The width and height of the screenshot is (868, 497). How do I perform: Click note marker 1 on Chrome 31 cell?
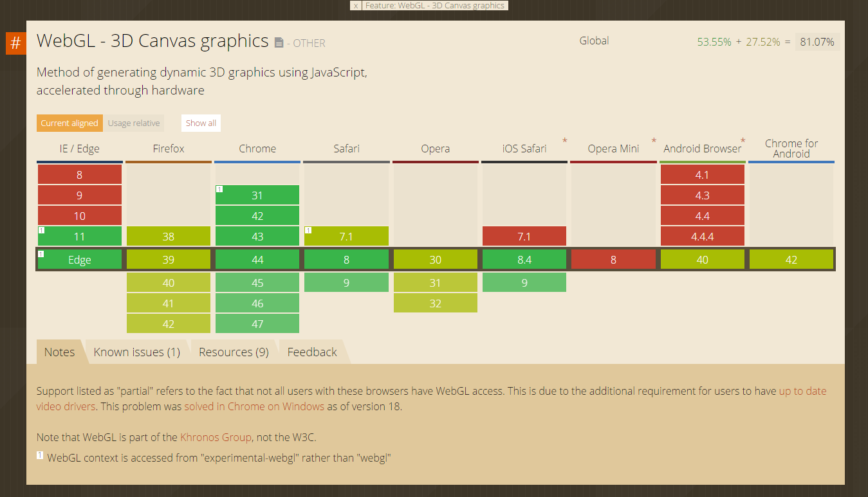[x=219, y=189]
